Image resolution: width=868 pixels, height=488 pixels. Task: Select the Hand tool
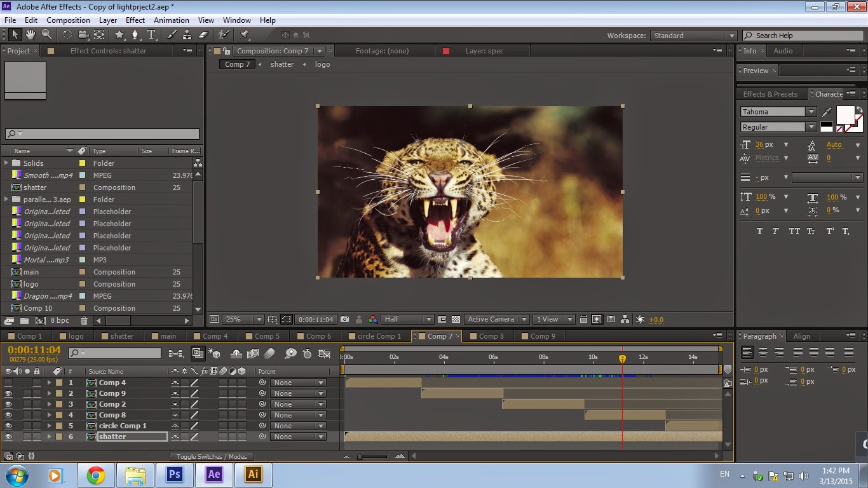pos(31,35)
